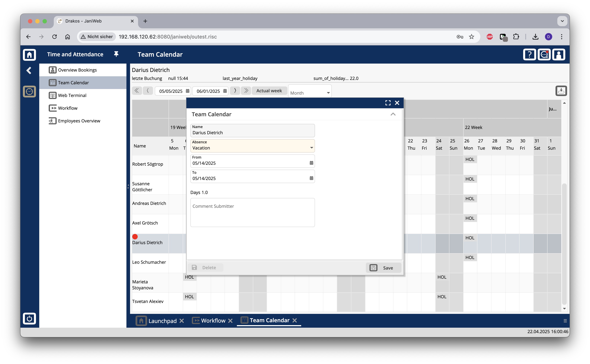
Task: Open the Absence dropdown showing Vacation
Action: (252, 146)
